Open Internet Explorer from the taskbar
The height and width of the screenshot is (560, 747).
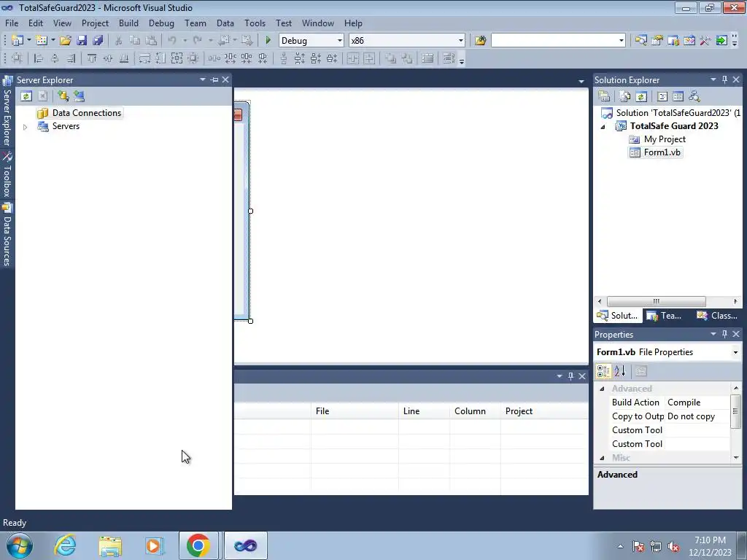coord(65,545)
